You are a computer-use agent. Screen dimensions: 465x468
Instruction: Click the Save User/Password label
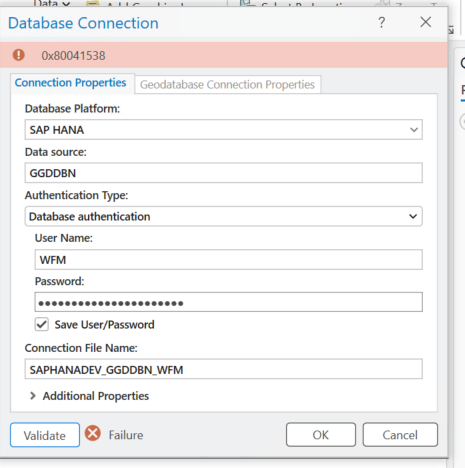[104, 325]
